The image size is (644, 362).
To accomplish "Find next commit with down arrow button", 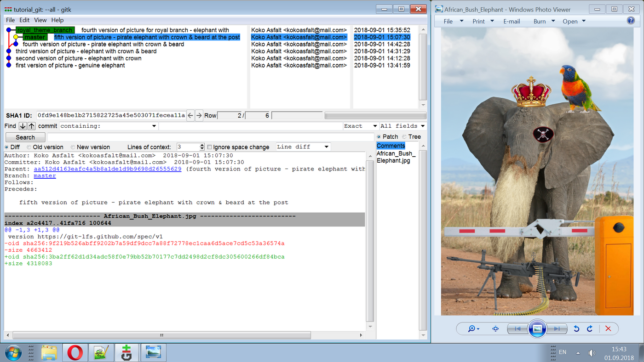I will pos(23,126).
